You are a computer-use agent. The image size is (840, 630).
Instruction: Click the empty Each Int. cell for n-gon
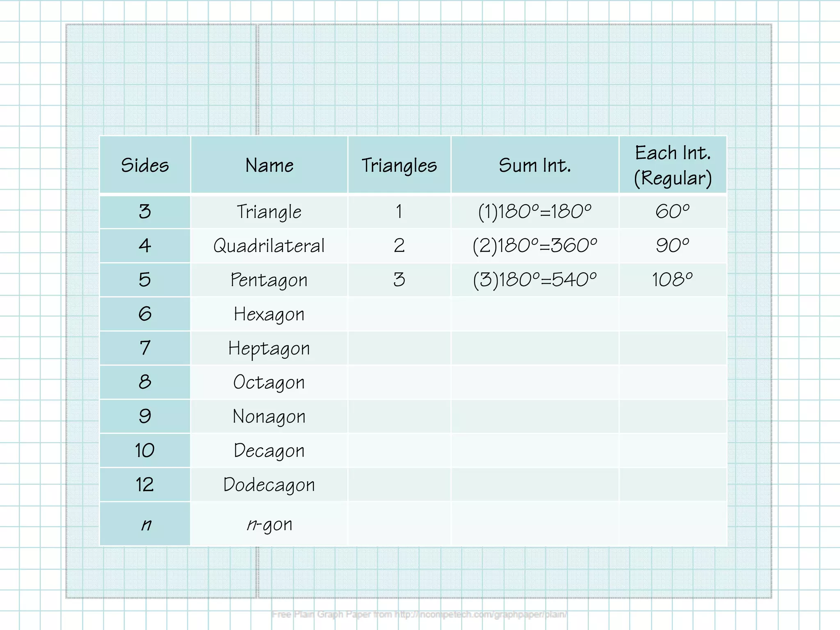coord(673,524)
